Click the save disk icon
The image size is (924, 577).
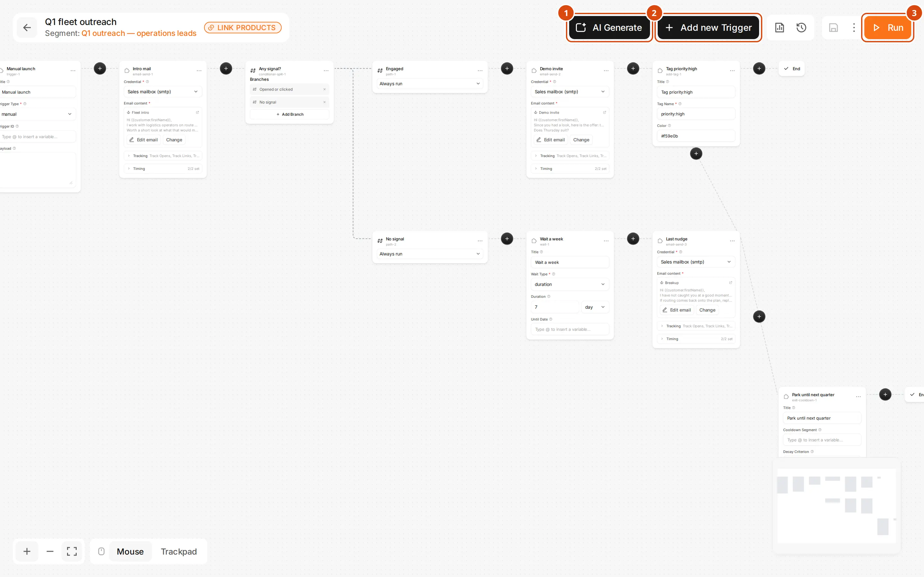(x=833, y=28)
